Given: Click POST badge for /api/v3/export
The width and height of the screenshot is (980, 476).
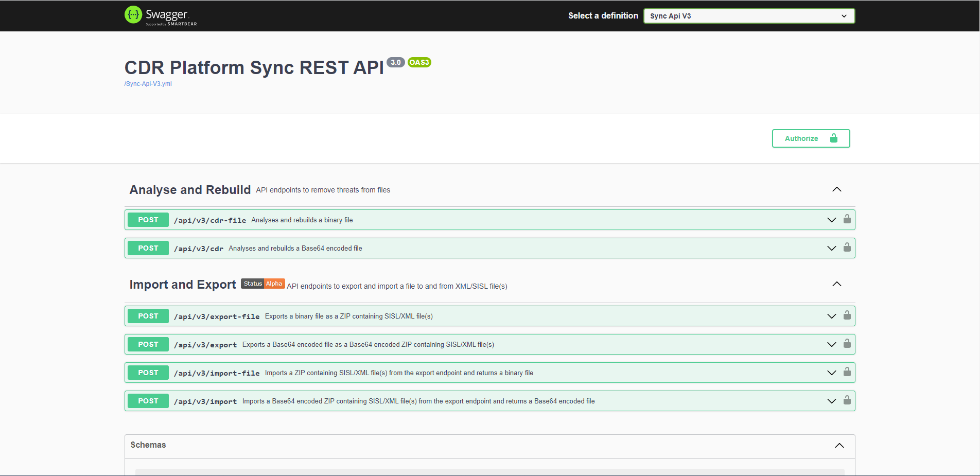Looking at the screenshot, I should tap(148, 344).
